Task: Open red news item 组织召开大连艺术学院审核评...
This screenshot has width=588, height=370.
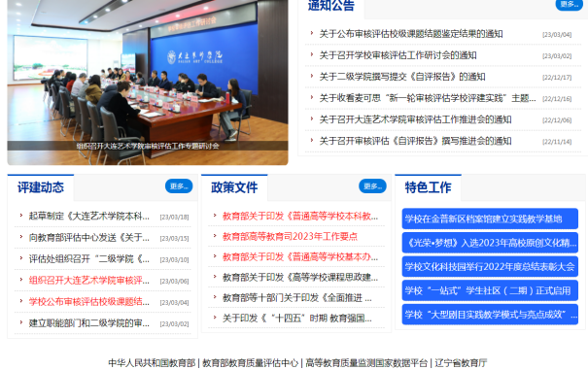Action: point(89,281)
